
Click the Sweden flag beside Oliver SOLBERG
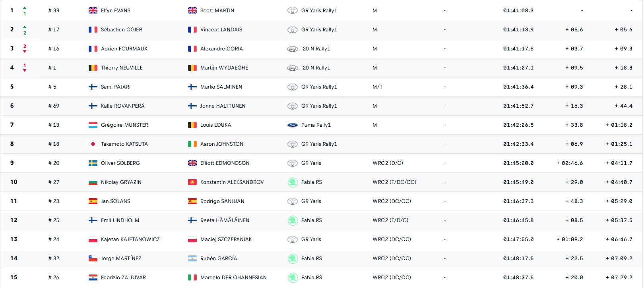pyautogui.click(x=93, y=163)
